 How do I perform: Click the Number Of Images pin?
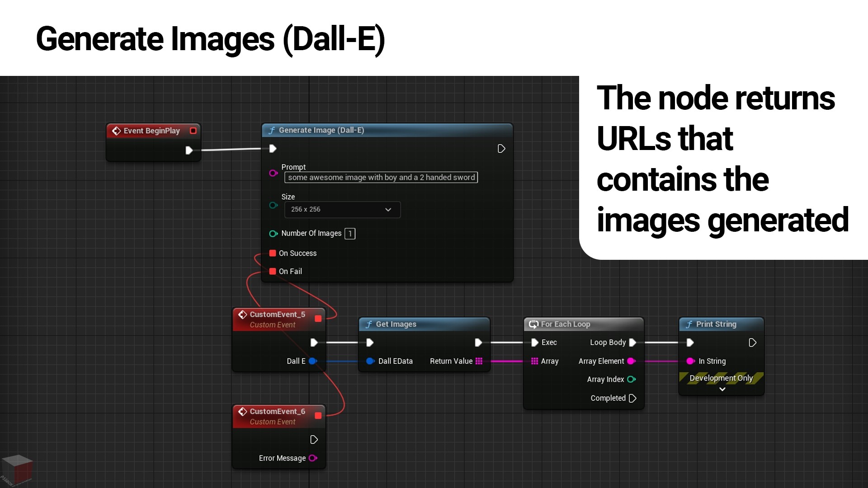pyautogui.click(x=273, y=234)
